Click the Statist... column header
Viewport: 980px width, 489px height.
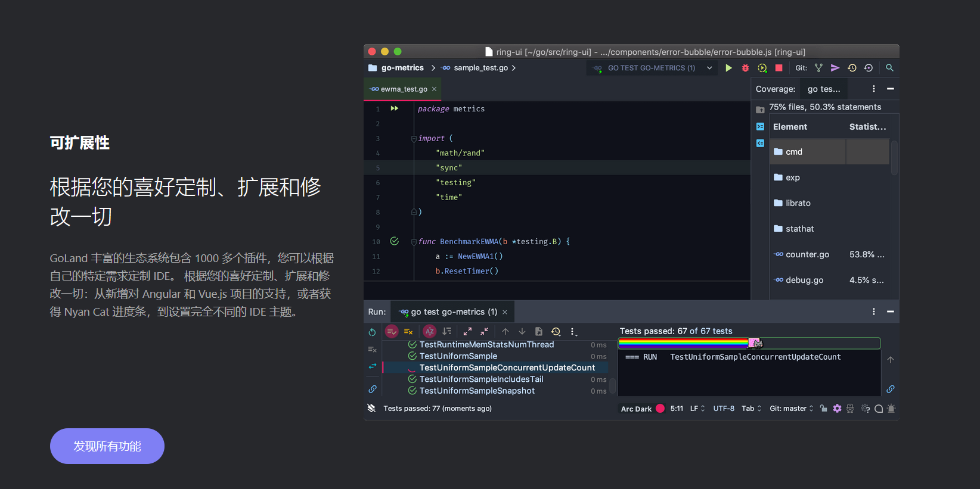point(867,127)
